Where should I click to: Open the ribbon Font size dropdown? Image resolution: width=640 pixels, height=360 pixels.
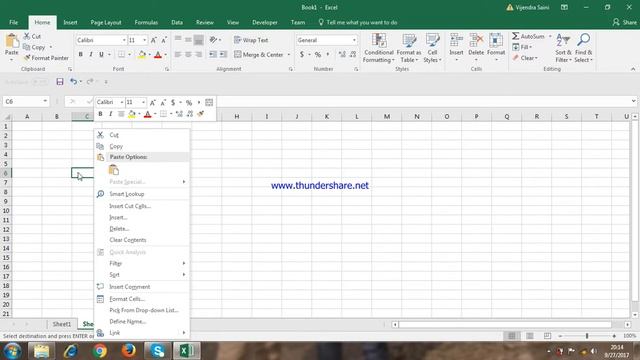[144, 40]
